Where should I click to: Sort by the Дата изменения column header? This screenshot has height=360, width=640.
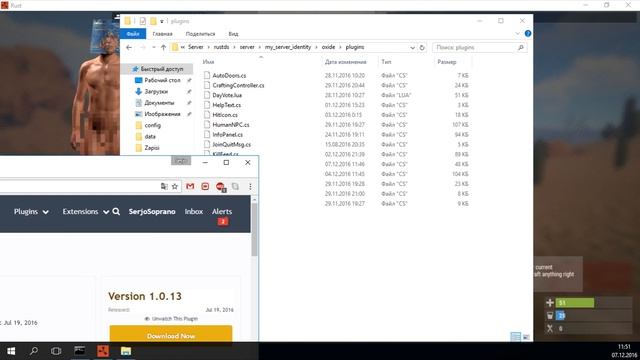(346, 62)
